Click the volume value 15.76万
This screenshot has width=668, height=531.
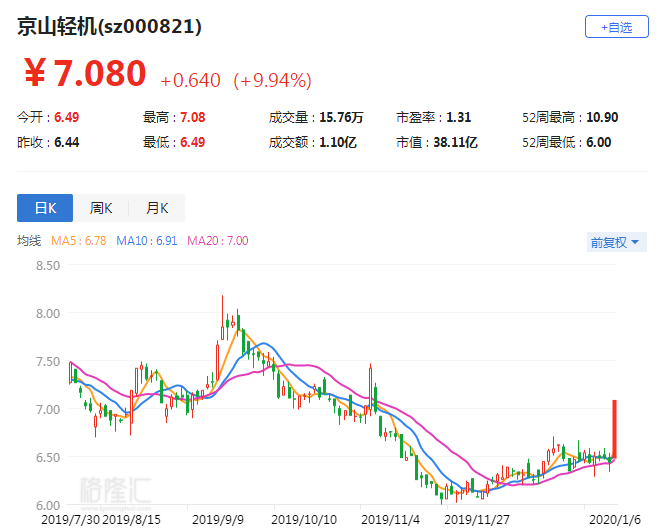(x=341, y=117)
